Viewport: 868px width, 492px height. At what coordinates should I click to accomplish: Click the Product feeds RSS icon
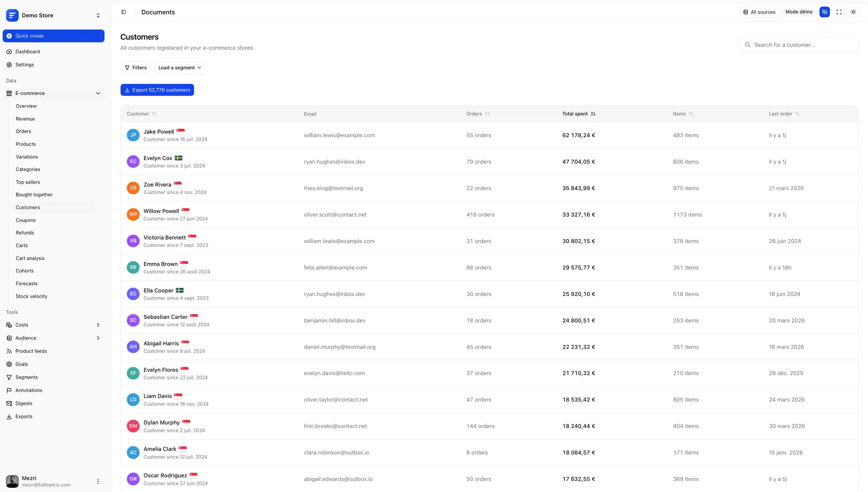click(x=9, y=351)
